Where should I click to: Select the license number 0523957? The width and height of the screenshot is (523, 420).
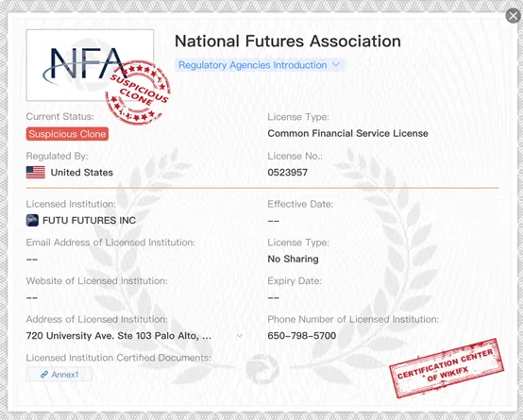288,173
